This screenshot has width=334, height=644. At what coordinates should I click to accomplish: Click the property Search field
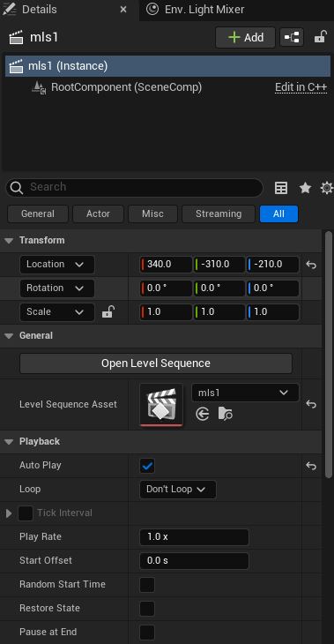134,187
